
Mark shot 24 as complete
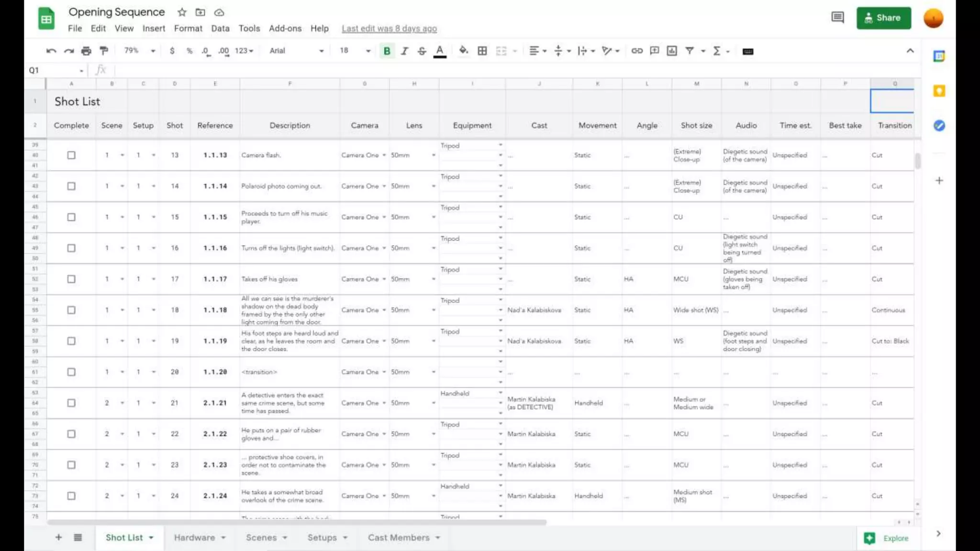tap(71, 496)
